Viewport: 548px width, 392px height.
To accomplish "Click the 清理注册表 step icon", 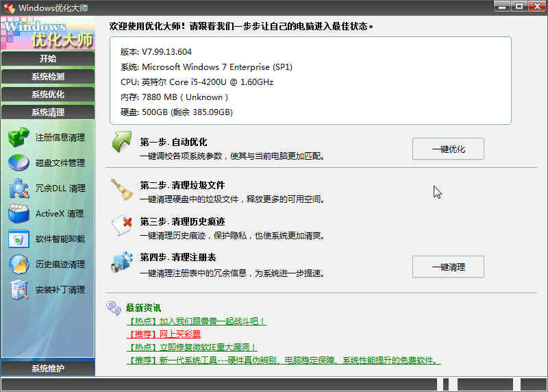I will click(x=122, y=262).
